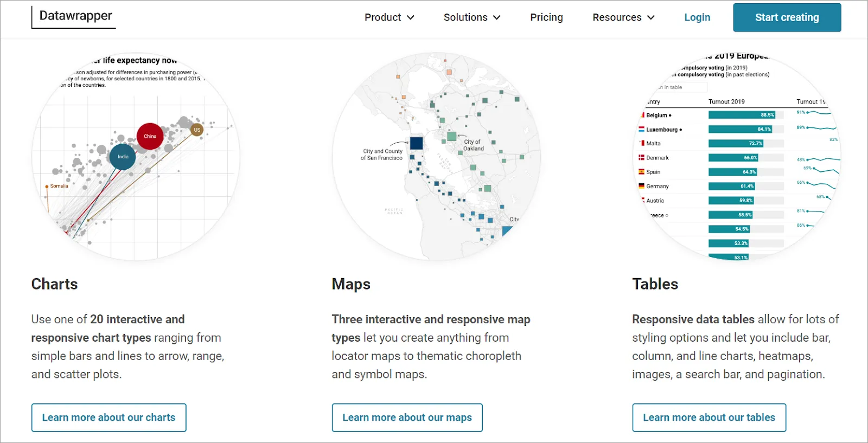This screenshot has width=868, height=443.
Task: Click the Denmark flag icon in table
Action: 641,157
